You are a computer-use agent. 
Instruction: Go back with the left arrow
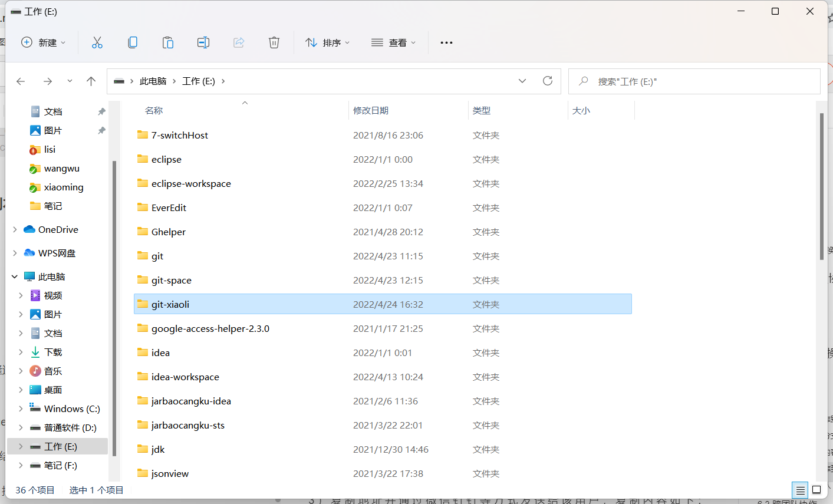tap(21, 81)
